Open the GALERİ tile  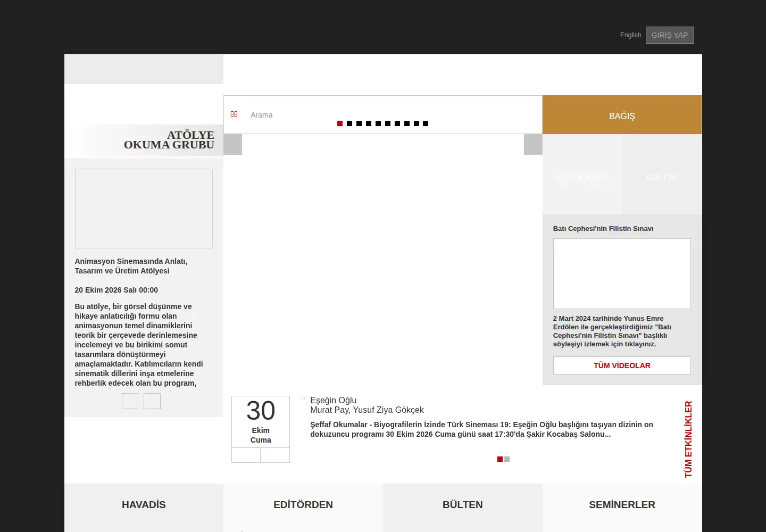tap(662, 174)
